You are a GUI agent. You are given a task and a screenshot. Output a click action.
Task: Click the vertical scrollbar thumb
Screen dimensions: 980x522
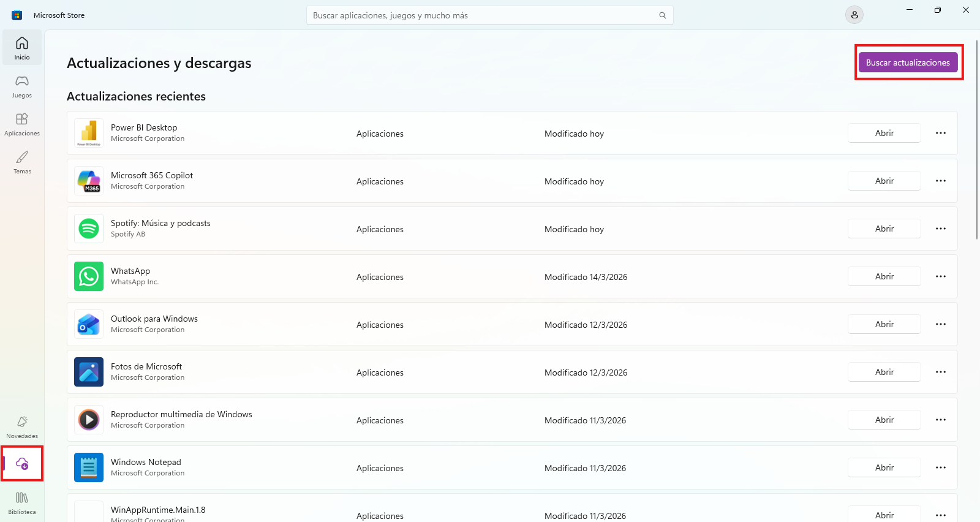point(977,139)
